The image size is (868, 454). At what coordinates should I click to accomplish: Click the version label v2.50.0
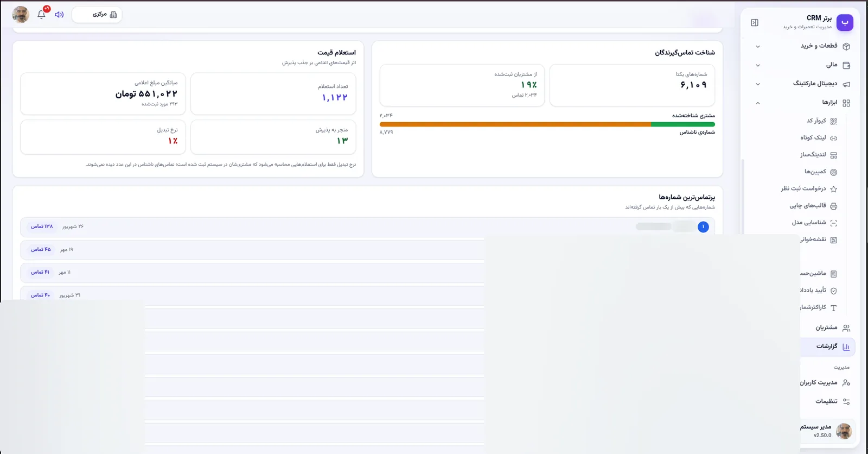822,436
